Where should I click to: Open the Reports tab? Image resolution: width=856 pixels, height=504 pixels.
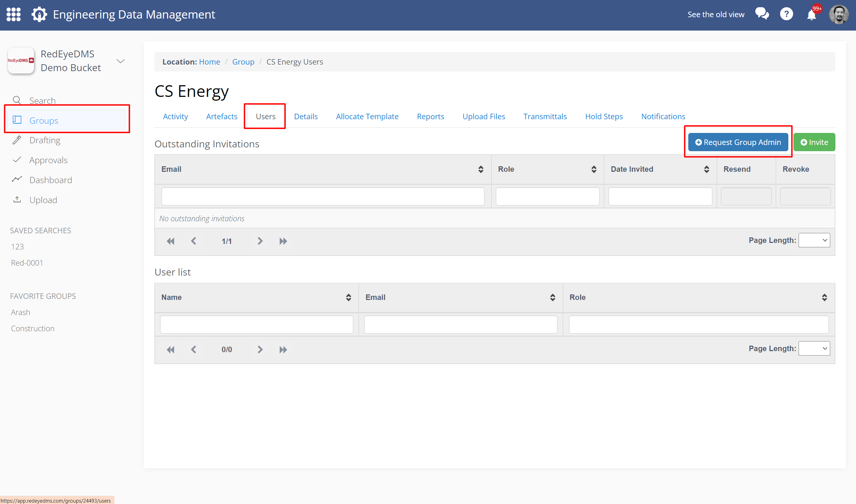coord(430,116)
